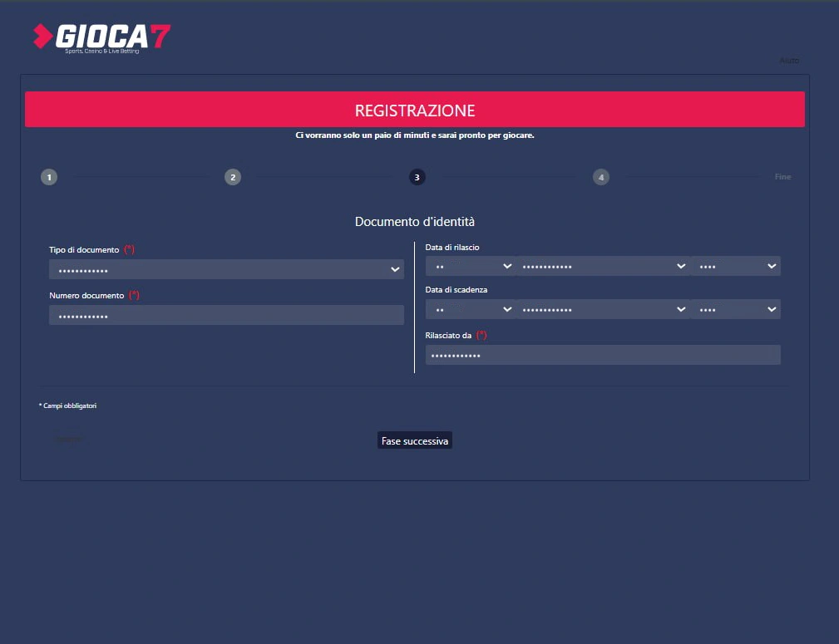This screenshot has height=644, width=839.
Task: Open the Data di scadenza day dropdown
Action: click(471, 309)
